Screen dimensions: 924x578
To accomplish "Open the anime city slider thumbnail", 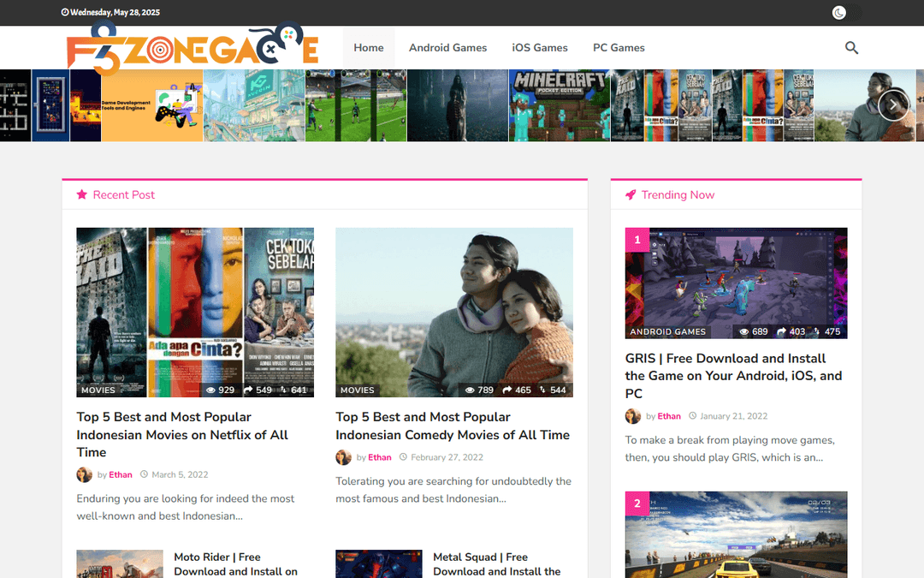I will (254, 105).
